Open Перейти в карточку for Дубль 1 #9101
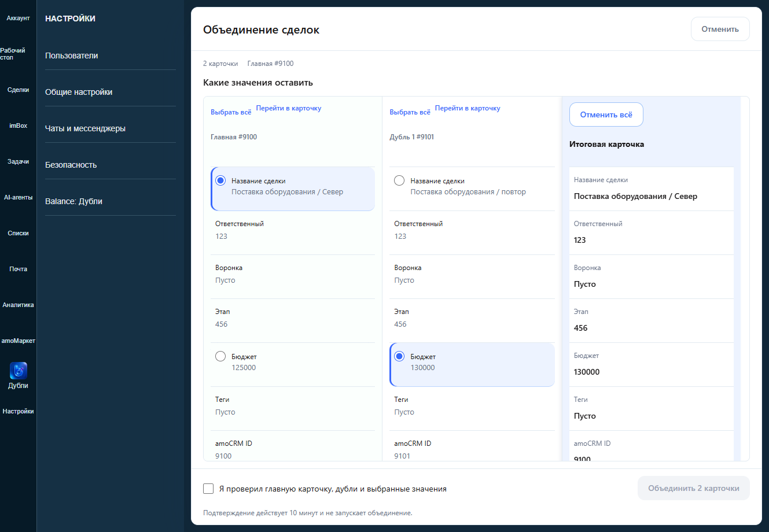Screen dimensions: 769x532 pos(468,108)
